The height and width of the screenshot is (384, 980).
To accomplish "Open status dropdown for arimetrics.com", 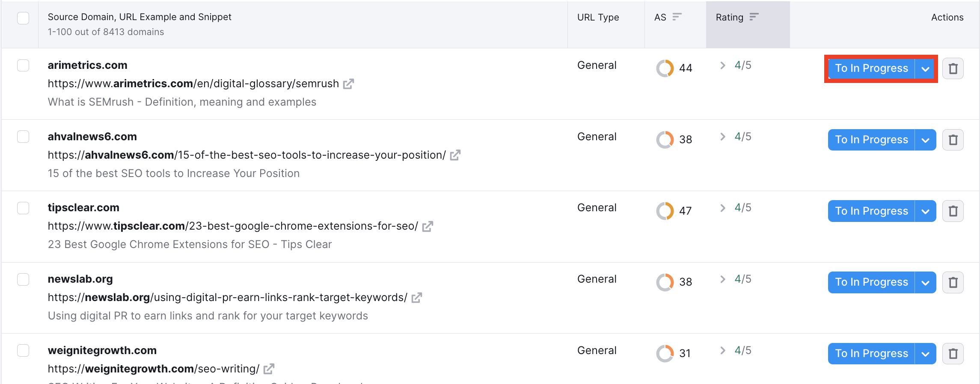I will [925, 68].
